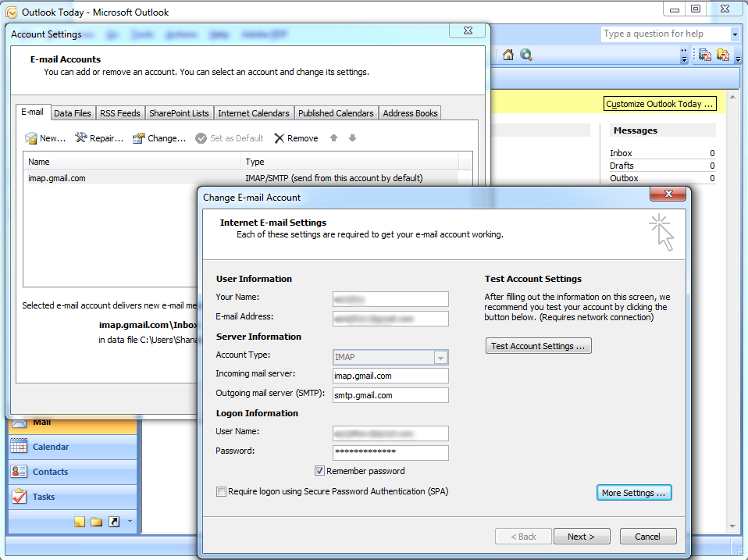
Task: Click the Name column header
Action: point(132,162)
